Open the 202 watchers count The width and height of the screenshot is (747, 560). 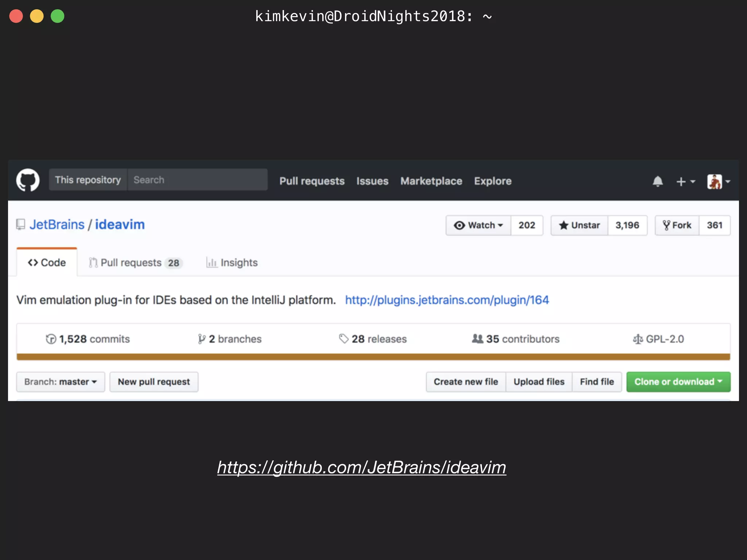coord(527,225)
